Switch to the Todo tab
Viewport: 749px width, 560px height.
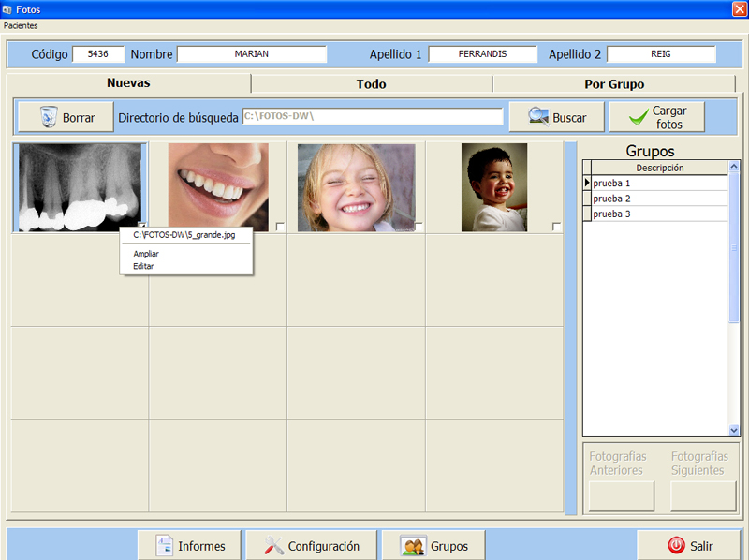[371, 84]
